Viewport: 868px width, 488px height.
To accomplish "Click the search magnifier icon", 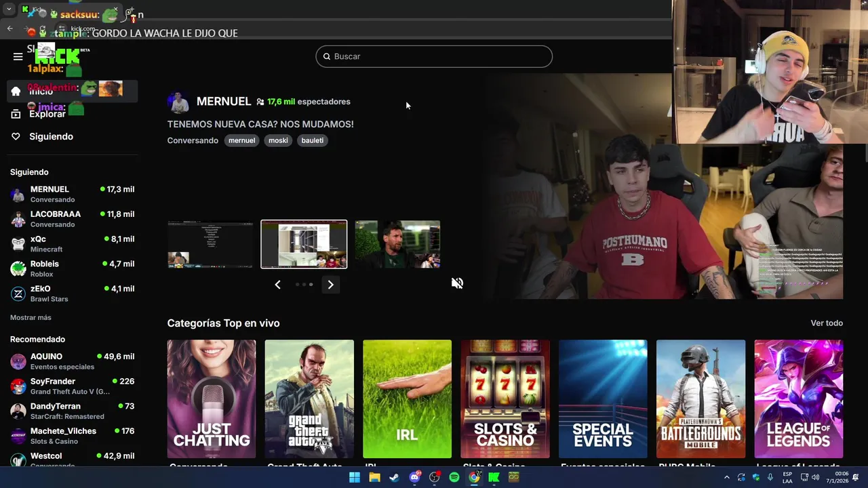I will [326, 56].
